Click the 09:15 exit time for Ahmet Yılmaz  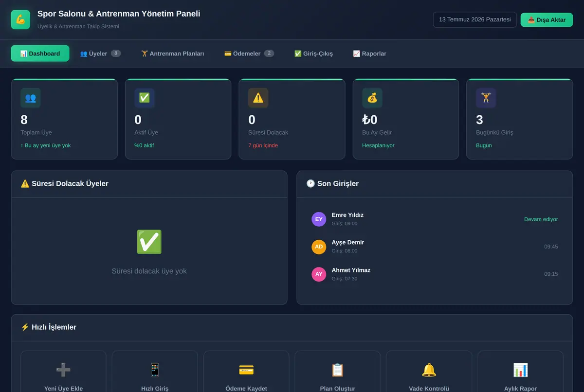[551, 274]
